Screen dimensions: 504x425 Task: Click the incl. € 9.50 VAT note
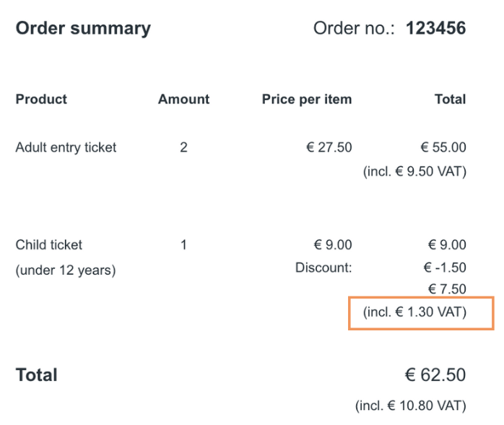pos(414,172)
